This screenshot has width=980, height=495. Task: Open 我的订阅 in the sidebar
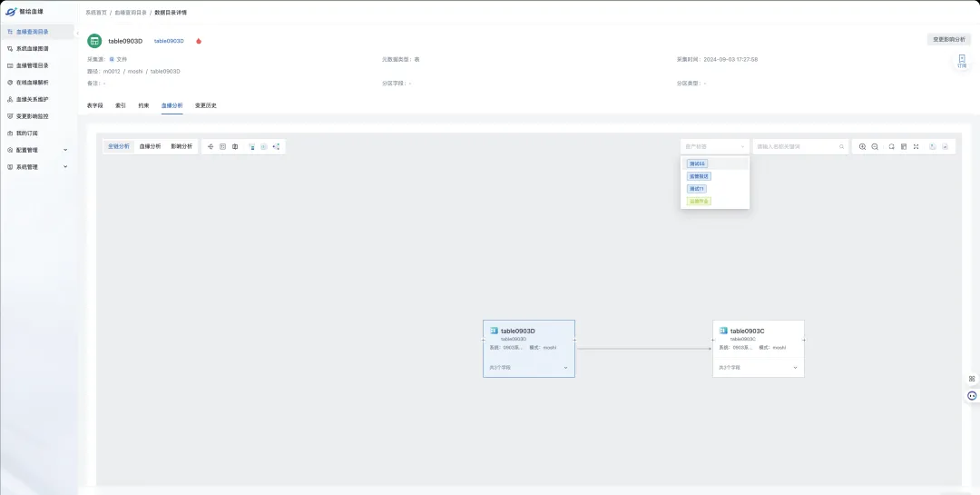point(37,134)
